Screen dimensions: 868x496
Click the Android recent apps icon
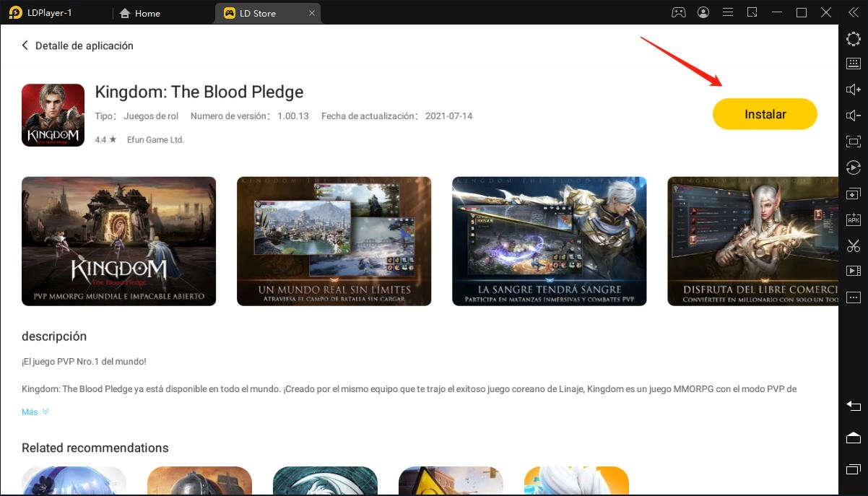coord(853,469)
